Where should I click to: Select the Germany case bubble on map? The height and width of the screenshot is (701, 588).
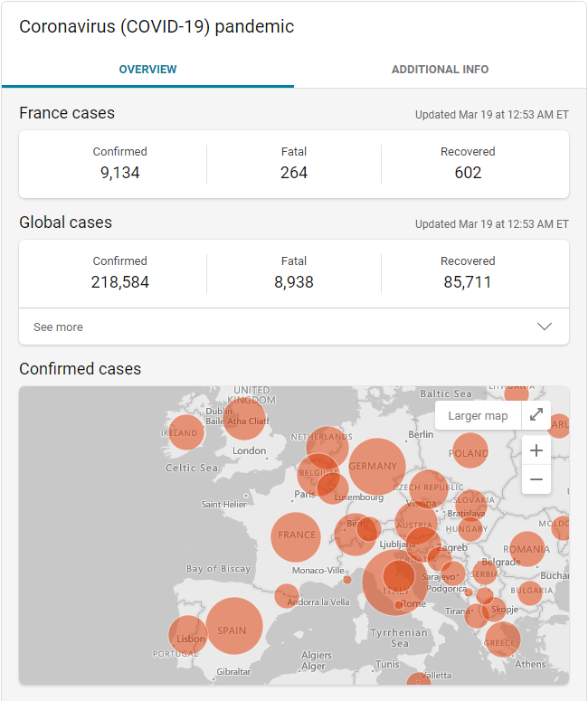(376, 467)
